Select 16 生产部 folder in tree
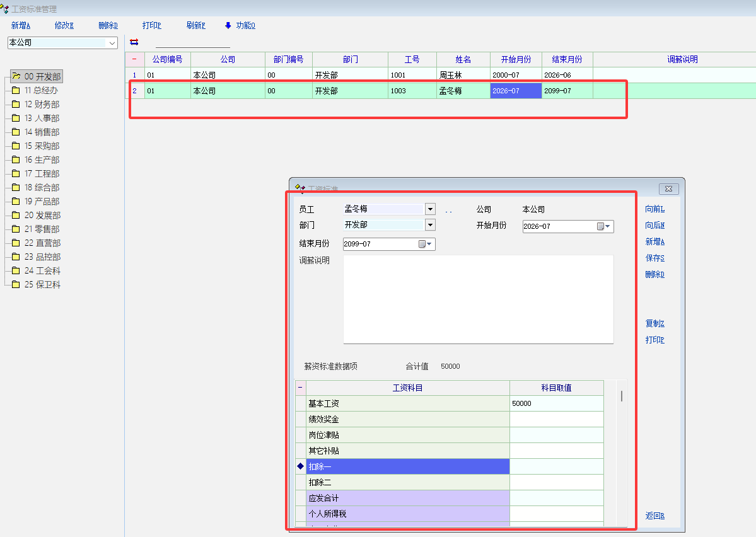The width and height of the screenshot is (756, 537). point(36,160)
